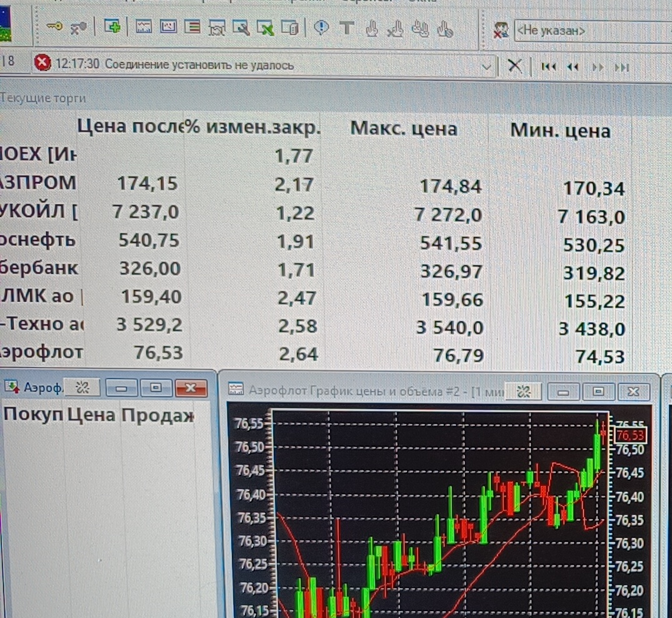672x618 pixels.
Task: Click the X clear message button
Action: coord(514,66)
